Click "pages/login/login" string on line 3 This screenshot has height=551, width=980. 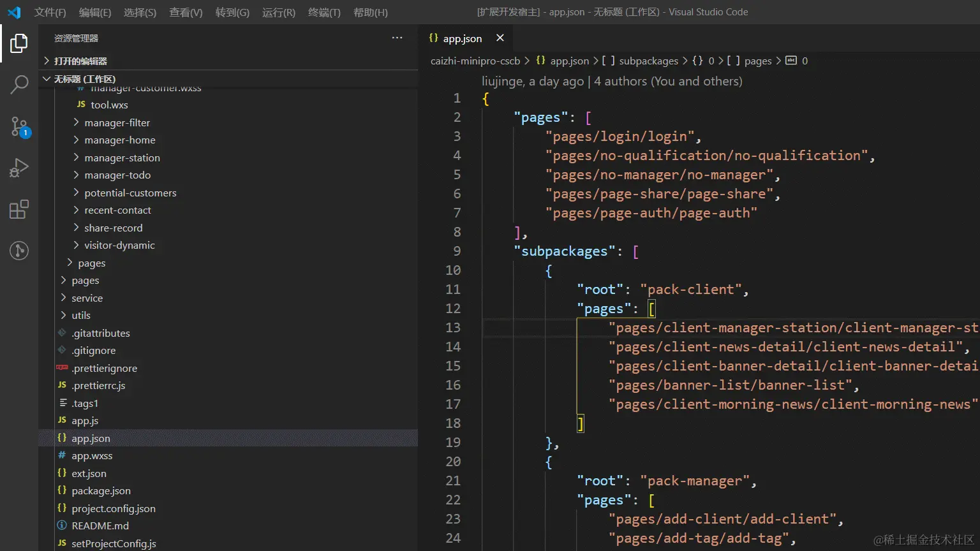623,136
